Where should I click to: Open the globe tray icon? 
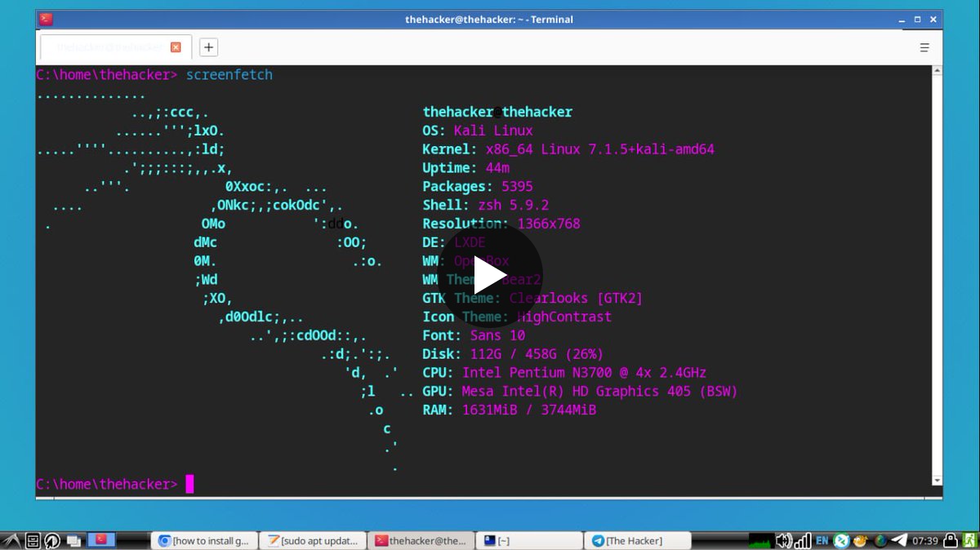pos(880,540)
